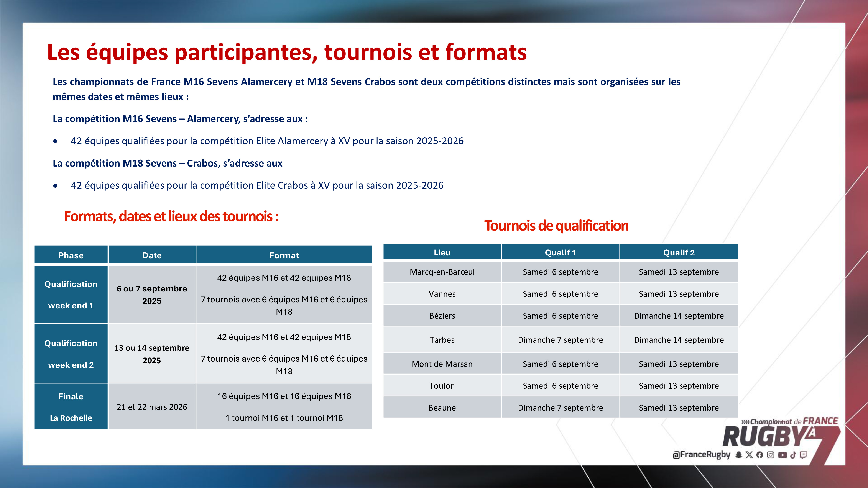Select the 'Beaune' location cell
Image resolution: width=868 pixels, height=488 pixels.
click(442, 408)
